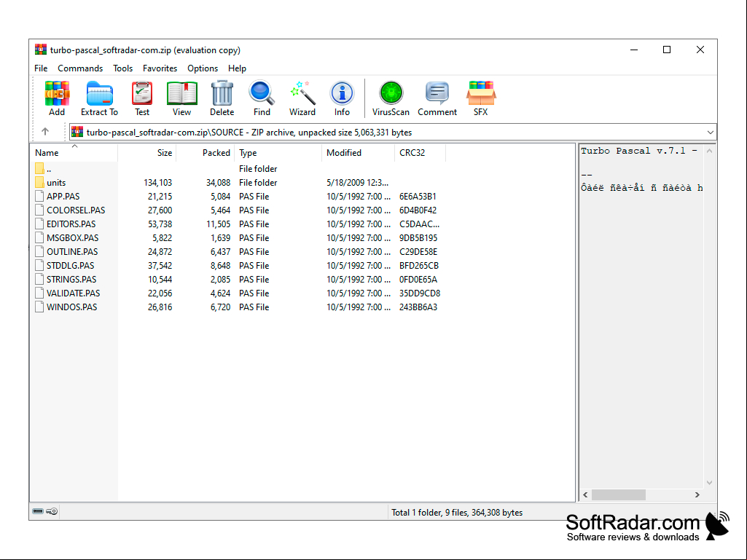Viewport: 747px width, 560px height.
Task: Open the Favorites menu
Action: click(160, 68)
